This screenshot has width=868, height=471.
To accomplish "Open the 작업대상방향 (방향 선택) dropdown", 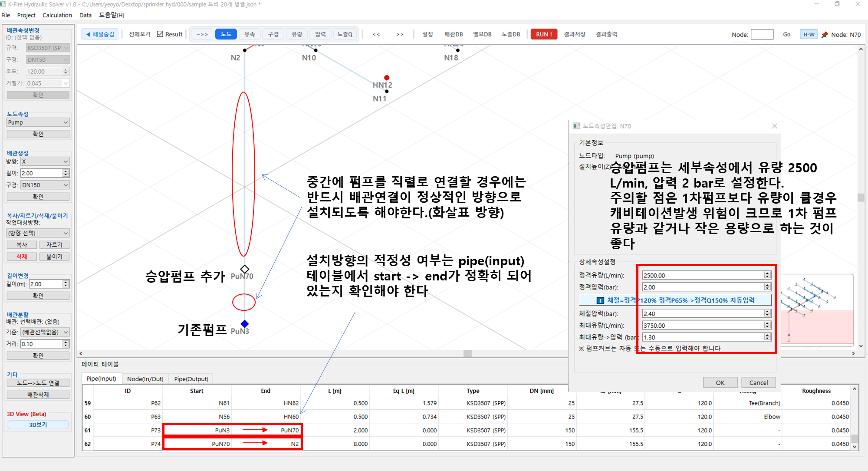I will click(x=38, y=233).
